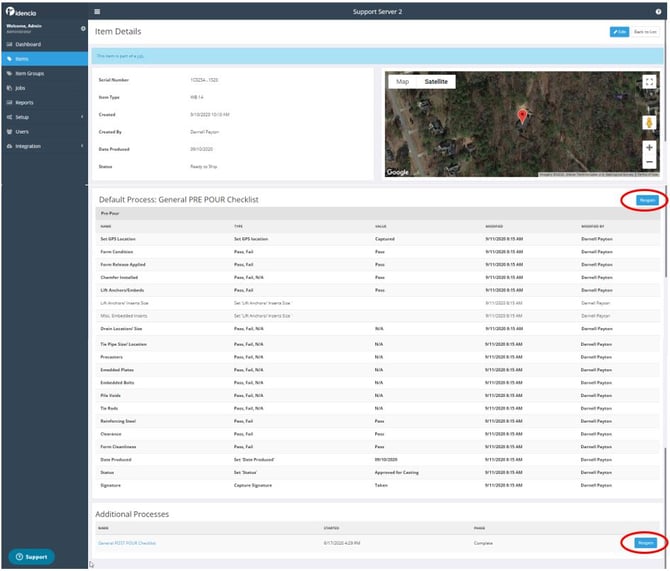Zoom out on the map

pyautogui.click(x=649, y=162)
